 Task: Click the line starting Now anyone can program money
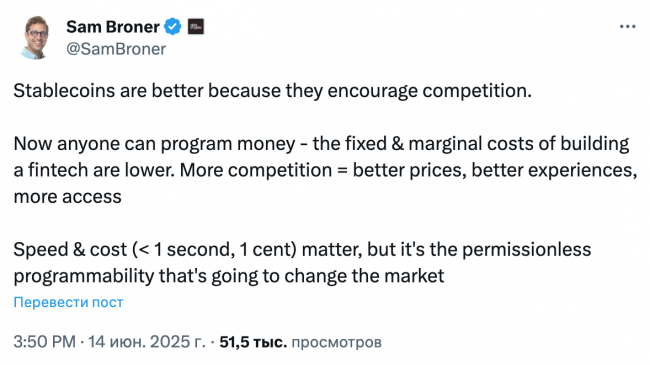point(321,144)
